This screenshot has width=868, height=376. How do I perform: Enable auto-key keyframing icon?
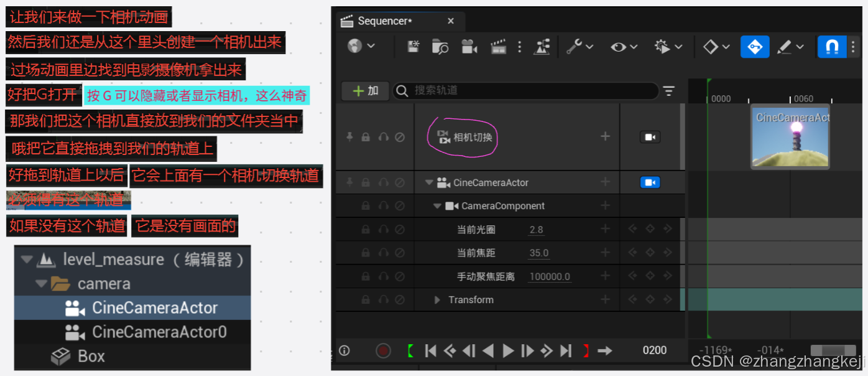coord(755,46)
